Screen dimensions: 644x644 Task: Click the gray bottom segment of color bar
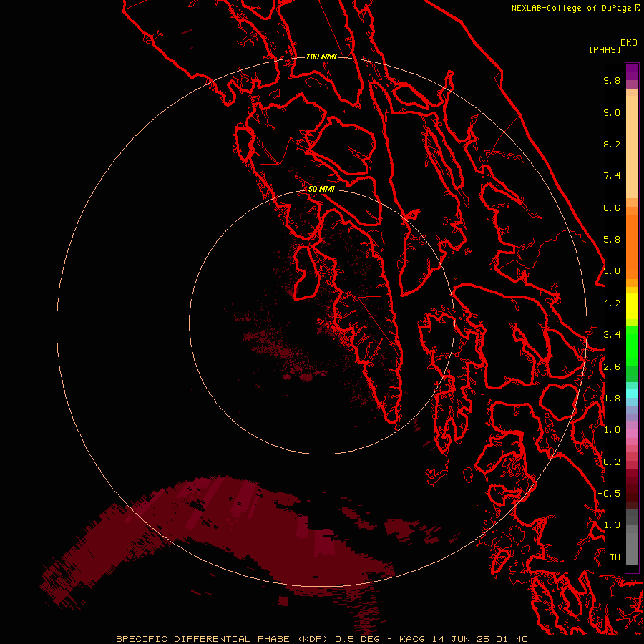pos(632,545)
